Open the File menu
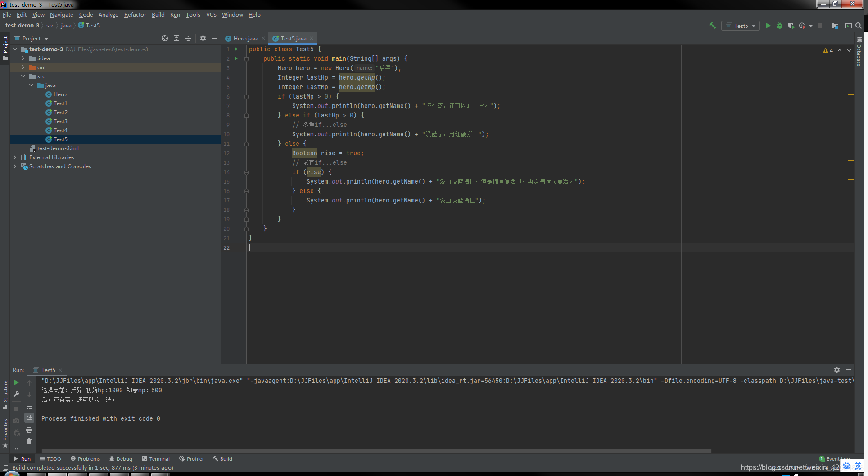The width and height of the screenshot is (868, 476). pyautogui.click(x=7, y=14)
